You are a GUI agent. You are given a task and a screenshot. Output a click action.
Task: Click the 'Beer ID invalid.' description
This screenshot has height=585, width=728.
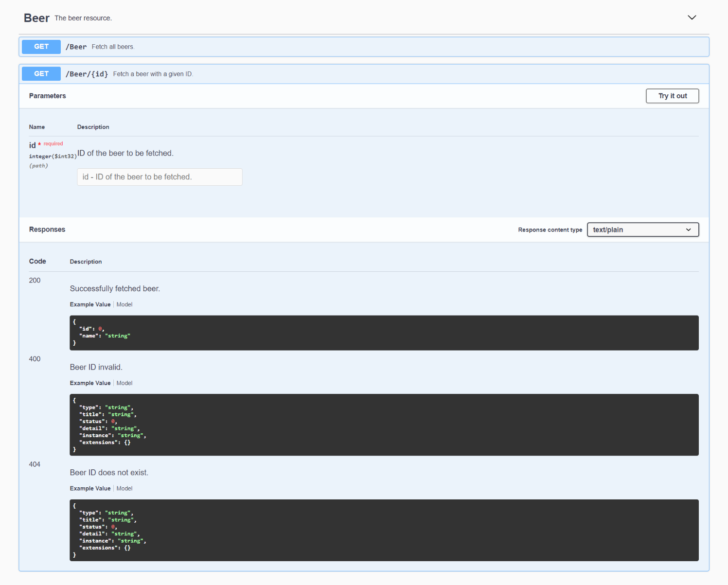tap(96, 367)
